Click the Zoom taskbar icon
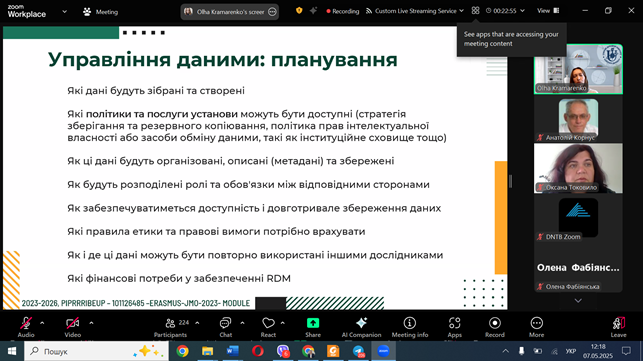The height and width of the screenshot is (361, 643). (383, 351)
